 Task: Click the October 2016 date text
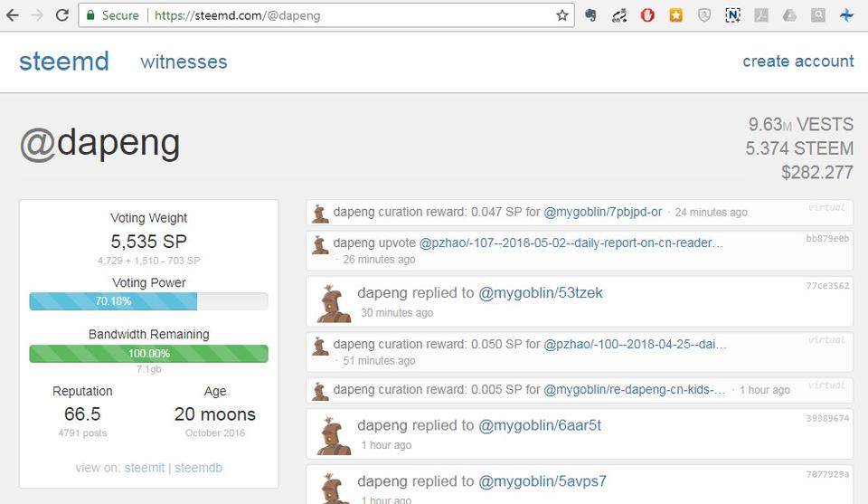pyautogui.click(x=215, y=433)
